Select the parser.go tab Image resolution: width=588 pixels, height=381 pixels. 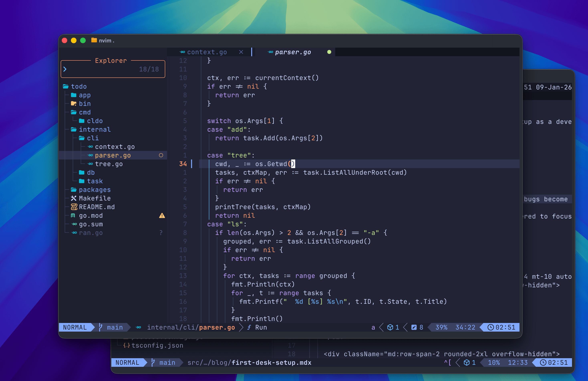pyautogui.click(x=293, y=52)
